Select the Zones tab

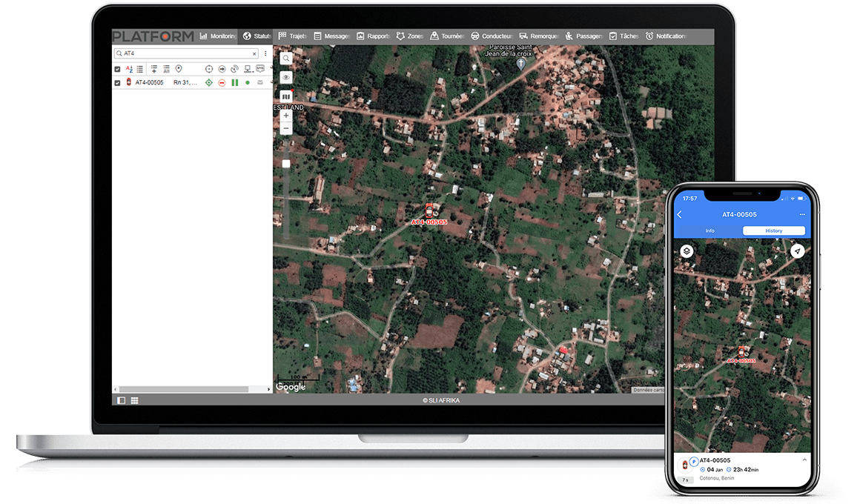410,36
